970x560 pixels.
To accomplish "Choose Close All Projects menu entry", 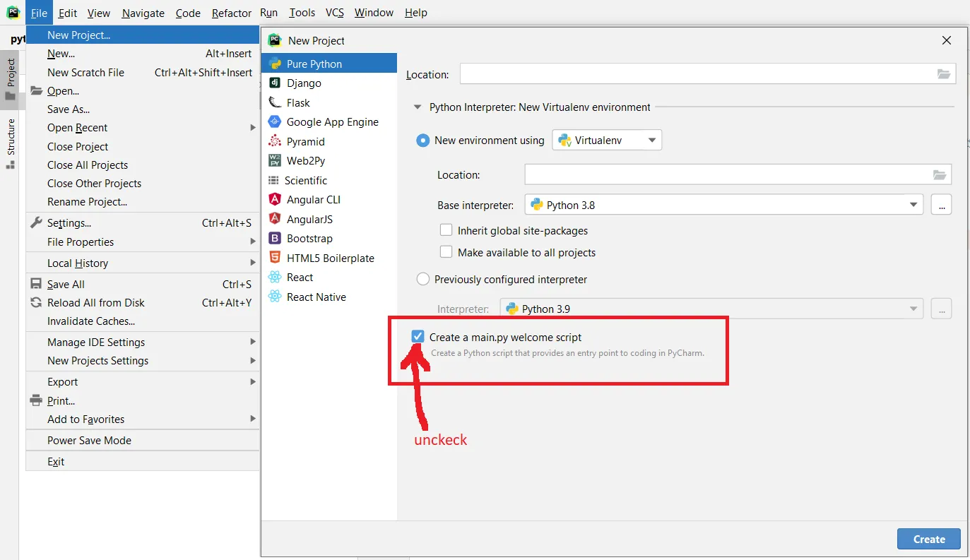I will pos(143,165).
